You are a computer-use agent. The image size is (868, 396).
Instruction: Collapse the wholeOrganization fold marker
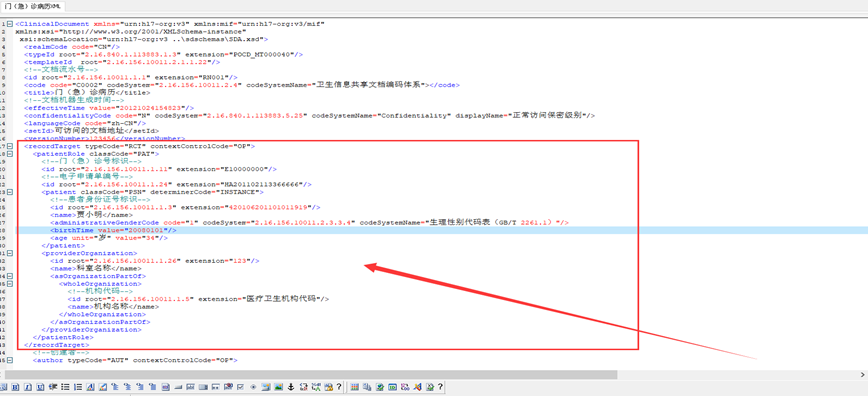point(10,283)
